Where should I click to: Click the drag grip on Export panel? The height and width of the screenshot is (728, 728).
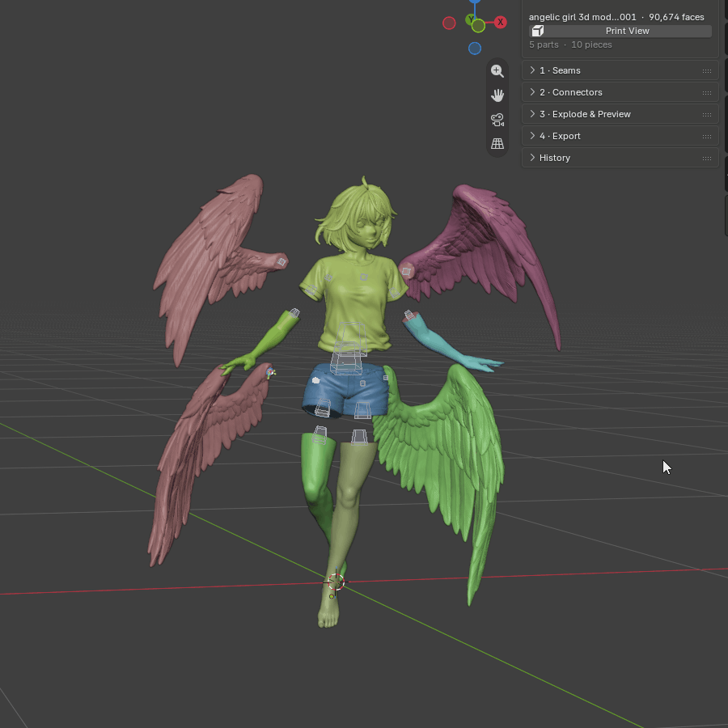(x=707, y=137)
